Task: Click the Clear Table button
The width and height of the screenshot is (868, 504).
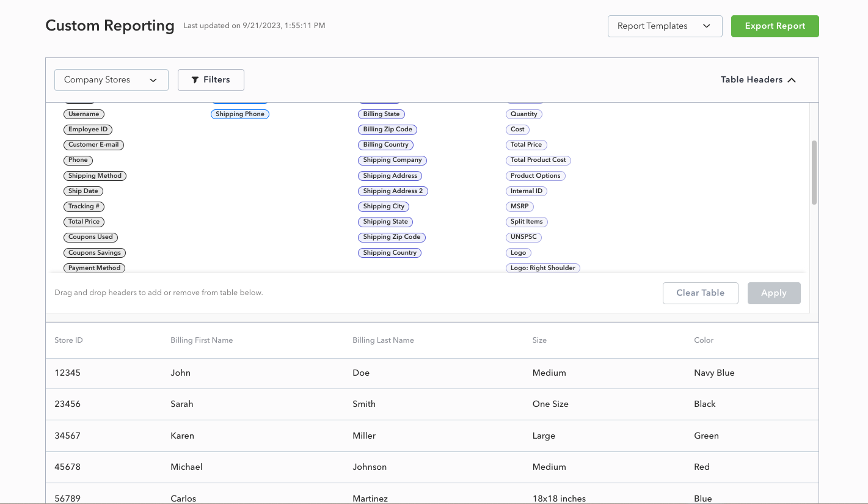Action: tap(700, 293)
